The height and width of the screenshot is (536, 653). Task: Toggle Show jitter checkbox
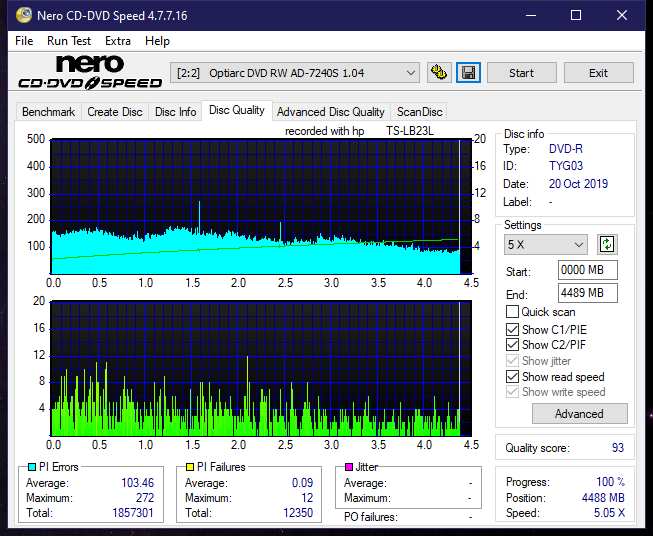click(512, 361)
